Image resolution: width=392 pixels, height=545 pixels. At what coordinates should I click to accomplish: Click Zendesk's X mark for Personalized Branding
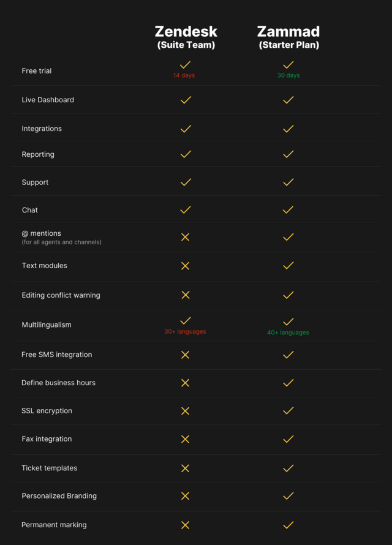point(185,496)
